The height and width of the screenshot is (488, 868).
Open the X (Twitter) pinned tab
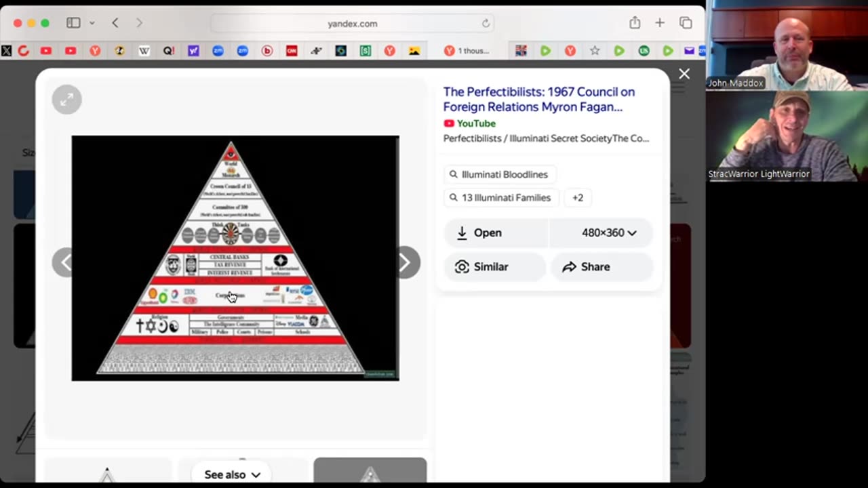click(x=7, y=51)
